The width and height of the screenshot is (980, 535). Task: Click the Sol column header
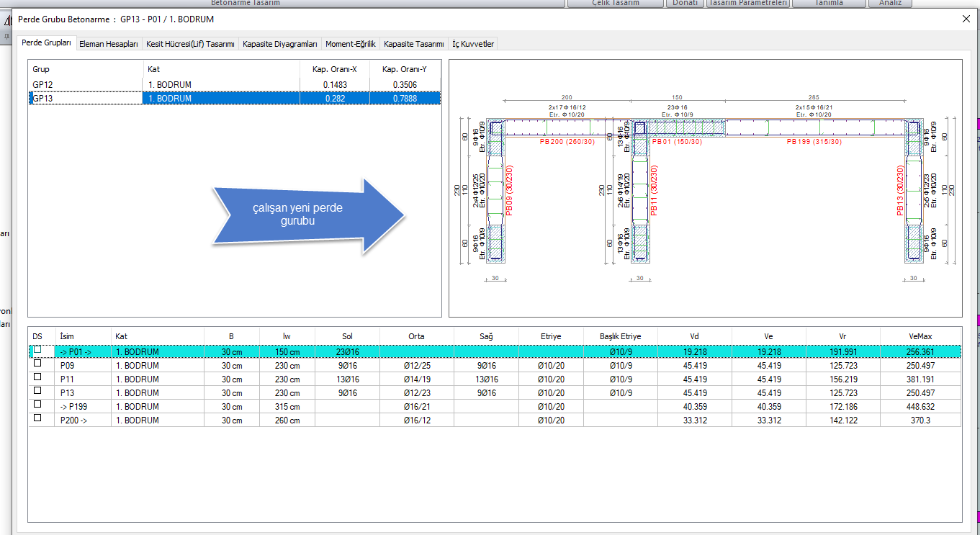pyautogui.click(x=347, y=336)
